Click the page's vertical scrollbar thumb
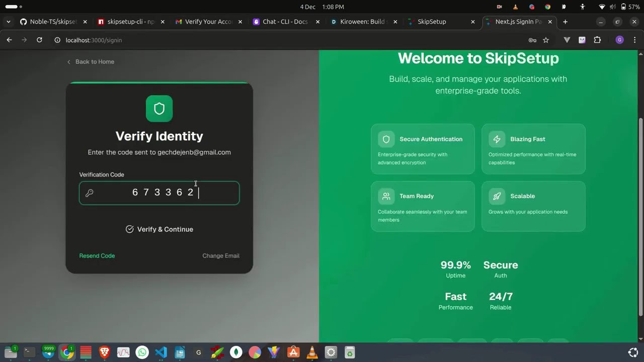This screenshot has width=644, height=362. pos(640,216)
